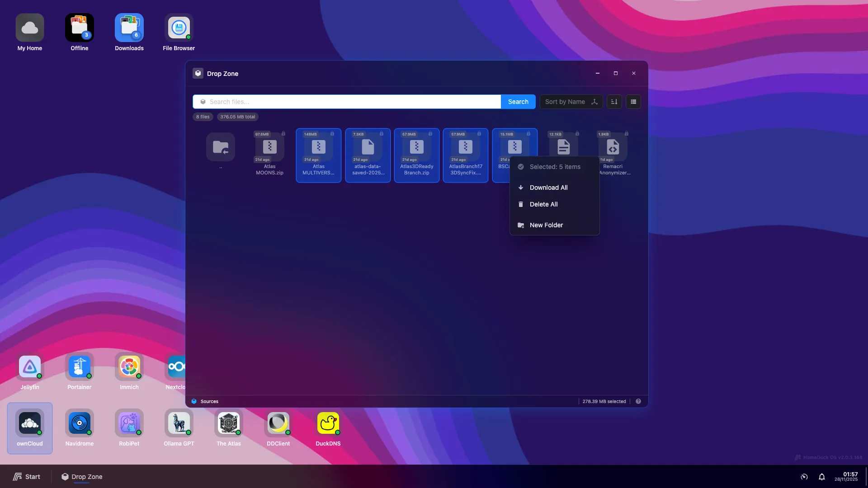Click the notification bell in the taskbar
The width and height of the screenshot is (868, 488).
point(822,477)
